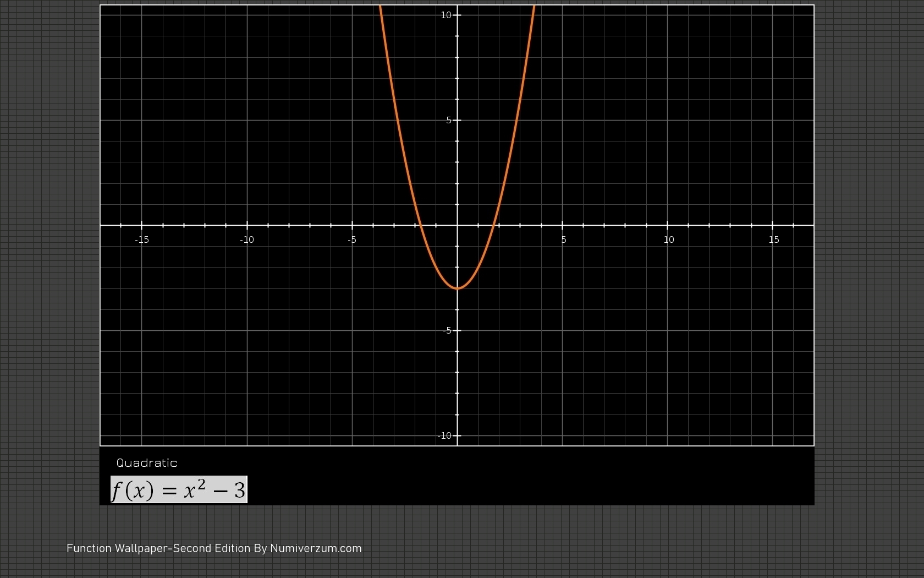This screenshot has height=578, width=924.
Task: Select the y-axis label 10 at top
Action: (446, 15)
